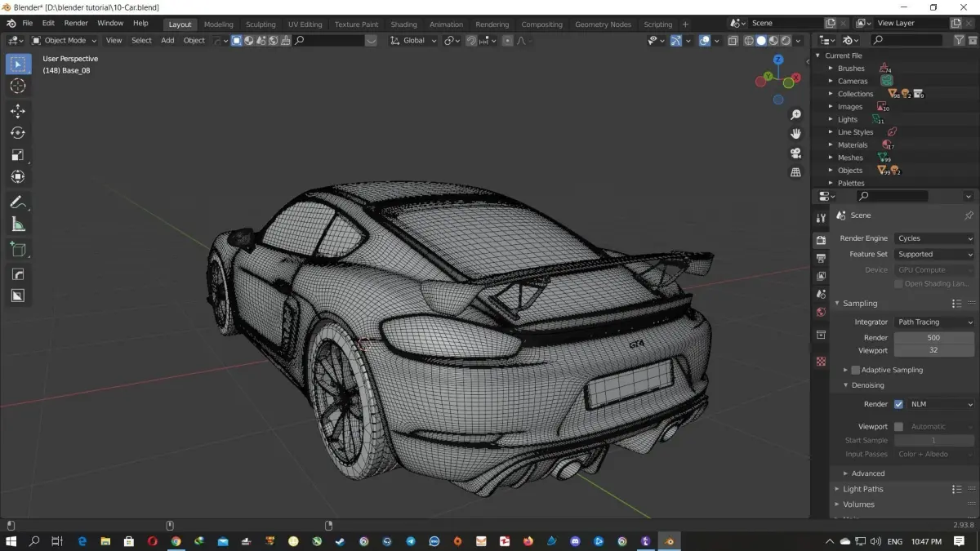Viewport: 980px width, 551px height.
Task: Toggle viewport overlays button
Action: click(704, 40)
